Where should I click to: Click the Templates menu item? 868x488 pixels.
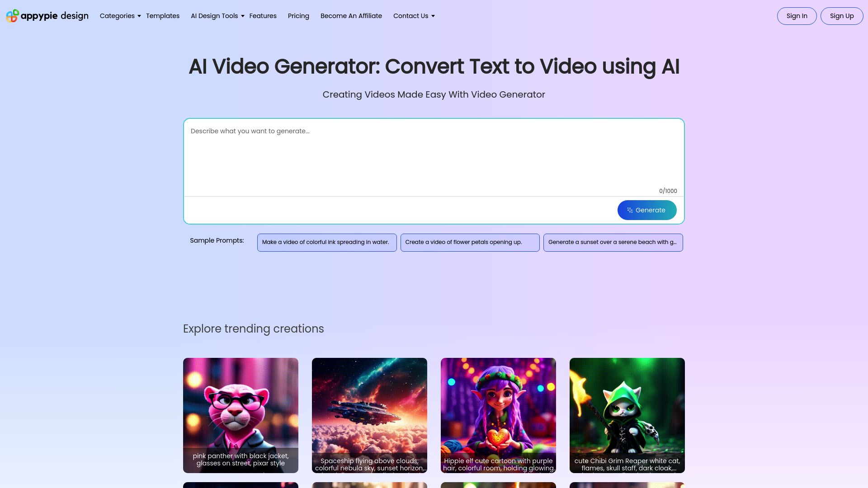163,16
